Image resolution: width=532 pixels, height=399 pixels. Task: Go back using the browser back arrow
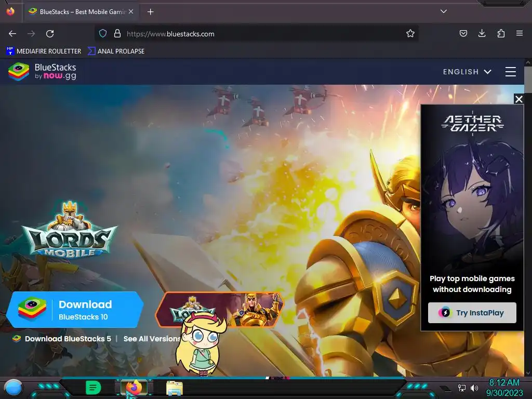pos(12,34)
